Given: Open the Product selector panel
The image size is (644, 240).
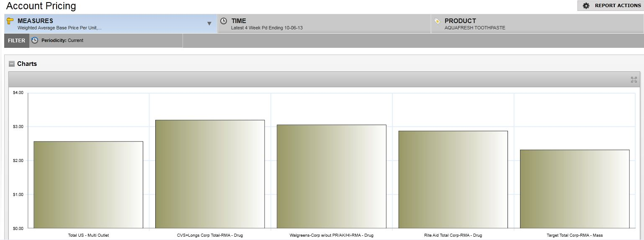Looking at the screenshot, I should click(x=537, y=24).
